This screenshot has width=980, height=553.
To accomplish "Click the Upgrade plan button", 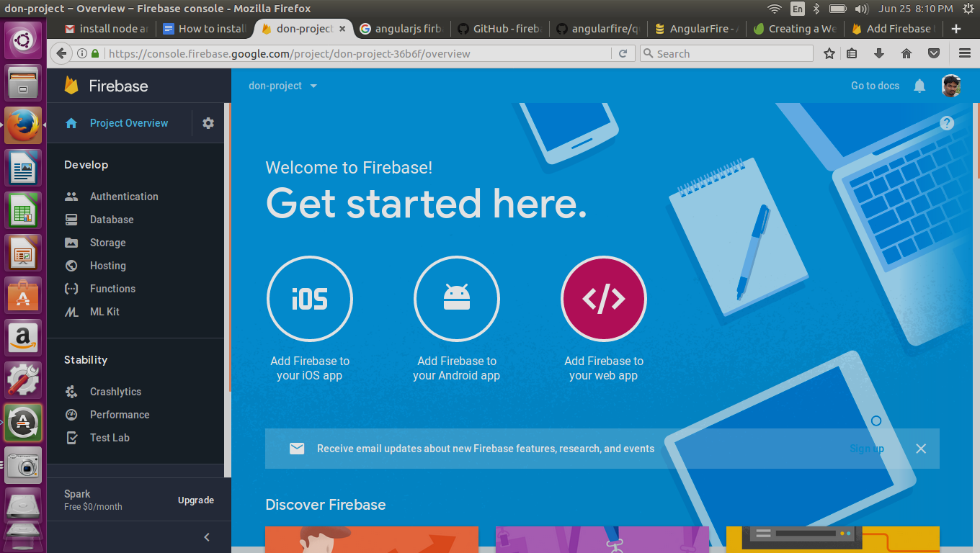I will (196, 500).
